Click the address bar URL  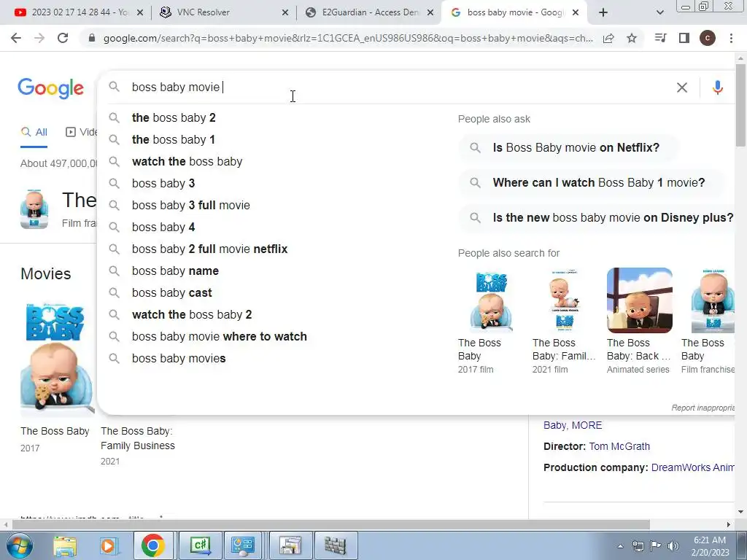click(x=348, y=38)
